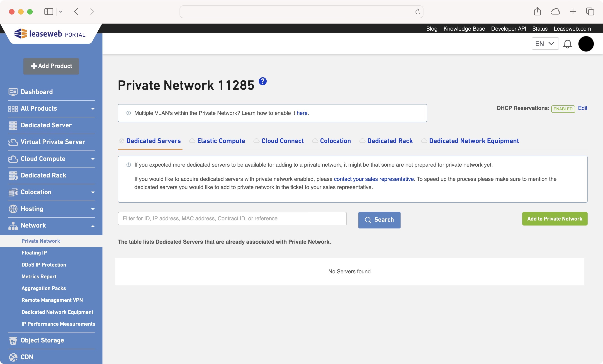This screenshot has width=603, height=364.
Task: Open Floating IP in Network submenu
Action: [x=34, y=253]
